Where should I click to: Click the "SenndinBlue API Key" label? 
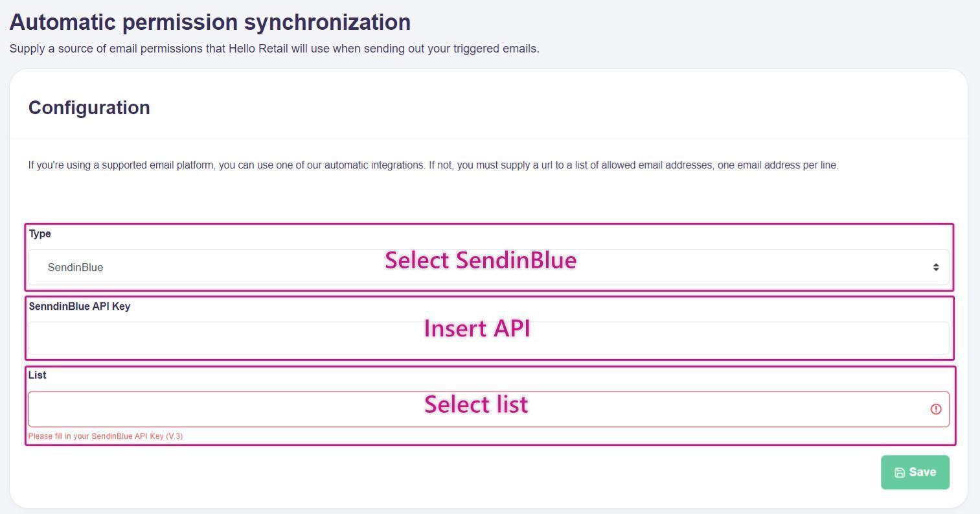[79, 307]
